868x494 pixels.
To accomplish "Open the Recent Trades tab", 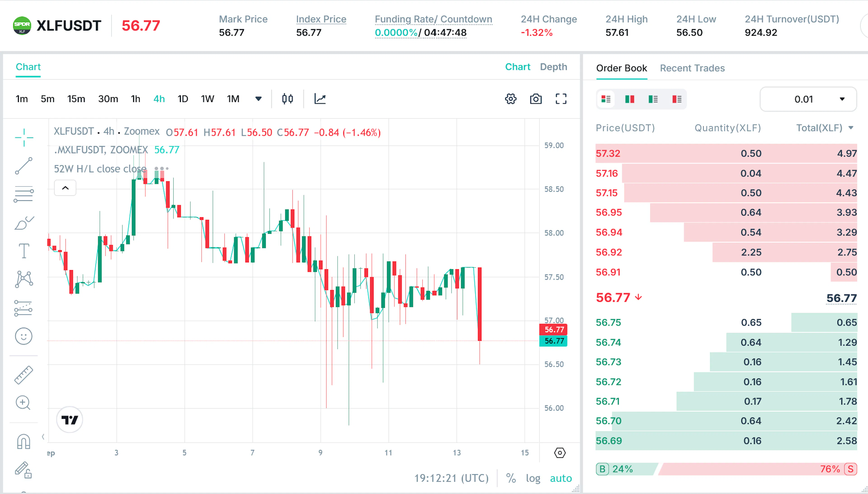I will tap(692, 68).
